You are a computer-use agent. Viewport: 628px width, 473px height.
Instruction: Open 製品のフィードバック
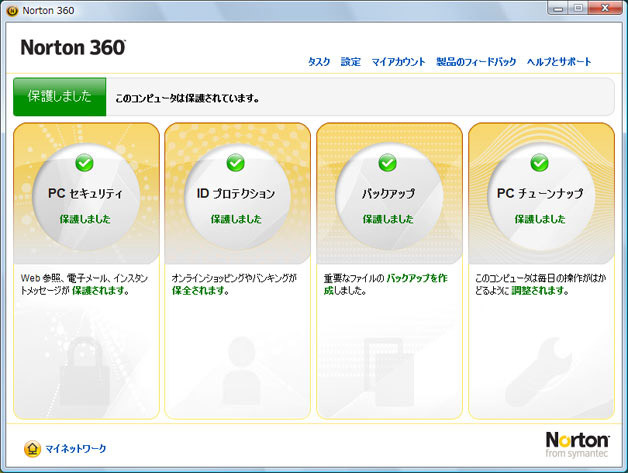tap(476, 62)
